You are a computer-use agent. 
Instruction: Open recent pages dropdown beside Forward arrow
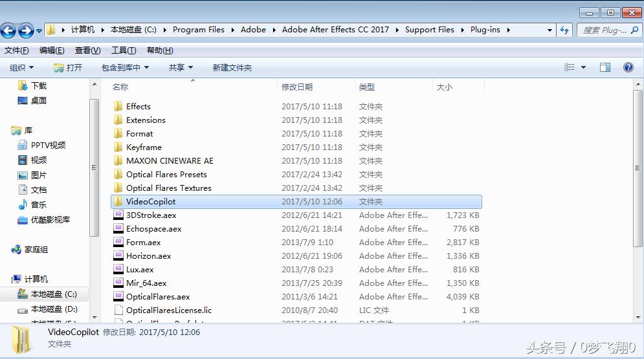pos(39,31)
